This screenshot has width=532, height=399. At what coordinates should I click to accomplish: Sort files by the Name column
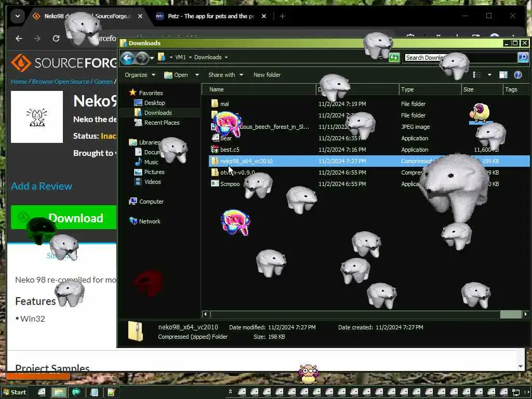[x=259, y=89]
